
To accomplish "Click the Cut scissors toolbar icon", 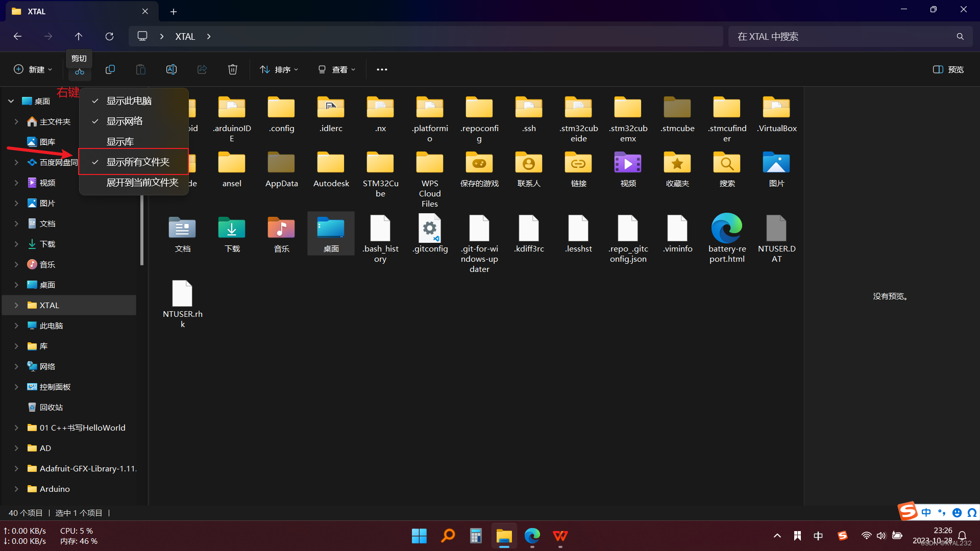I will 80,72.
